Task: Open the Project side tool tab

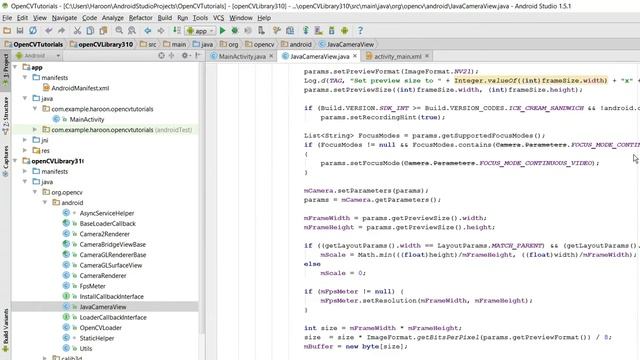Action: 5,70
